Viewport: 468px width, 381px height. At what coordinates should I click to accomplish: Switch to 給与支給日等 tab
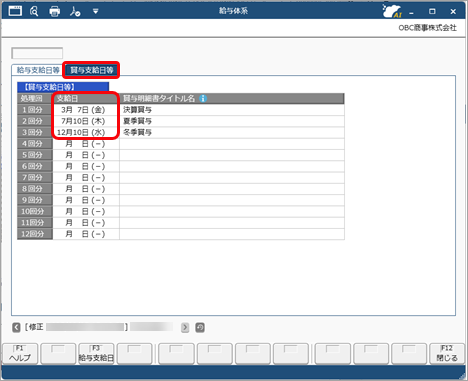[x=38, y=70]
